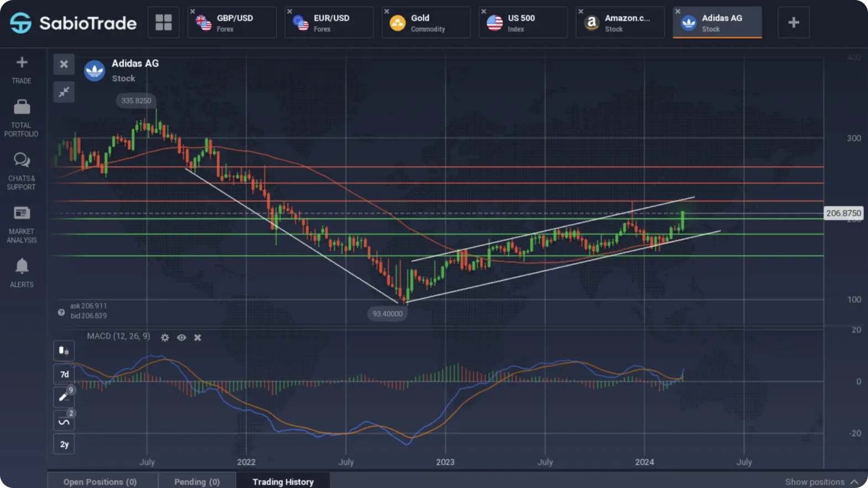Open the Alerts bell icon
This screenshot has height=488, width=868.
point(22,266)
